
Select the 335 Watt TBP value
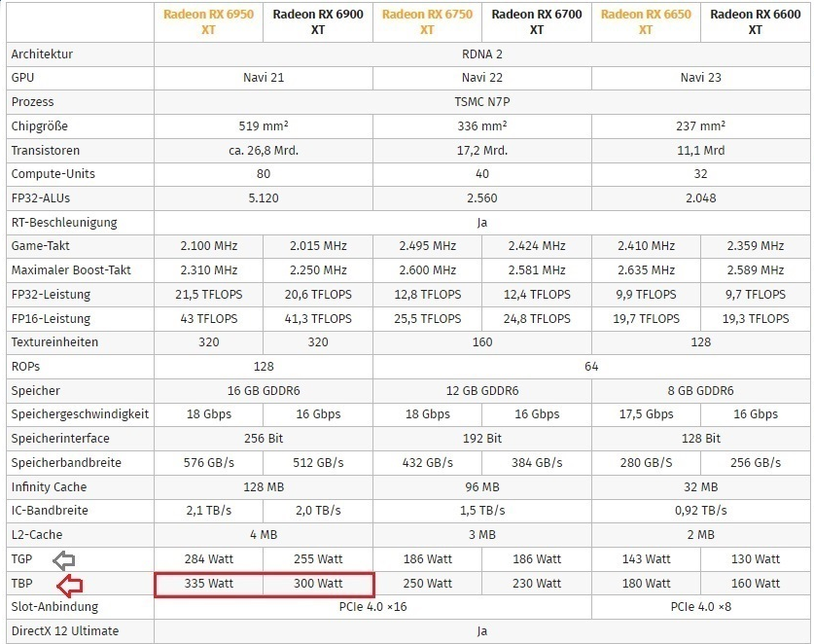209,584
